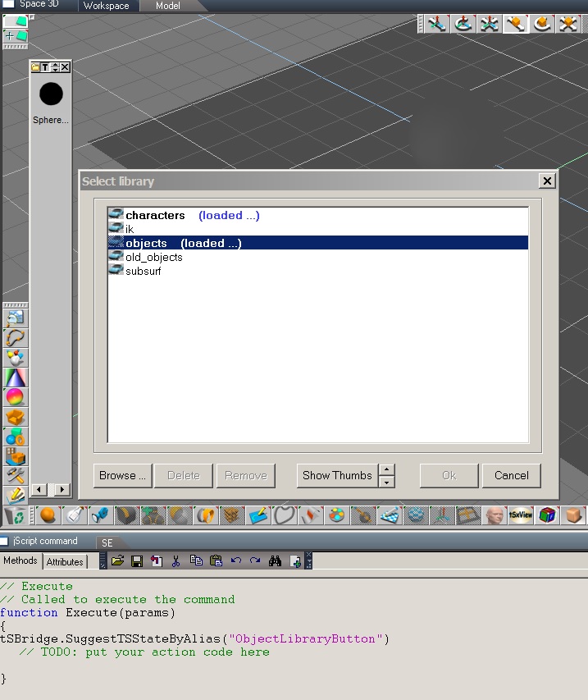Click the color palette paint icon
The image size is (588, 700).
[337, 515]
